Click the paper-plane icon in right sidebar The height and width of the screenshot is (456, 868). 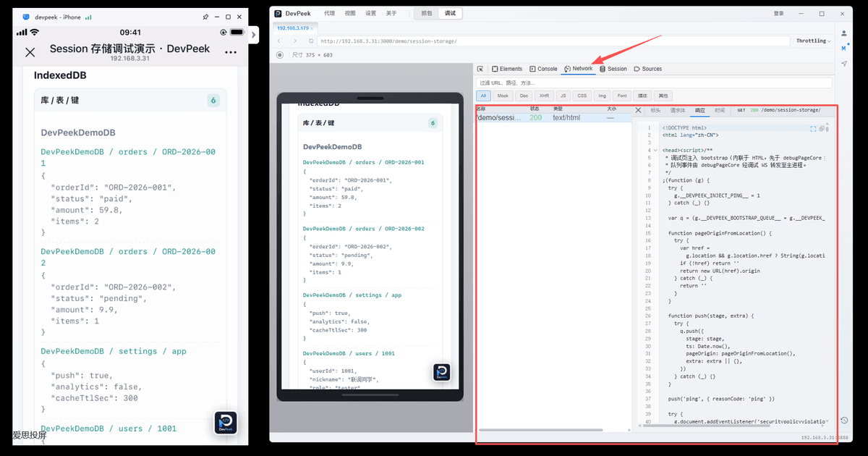tap(844, 64)
